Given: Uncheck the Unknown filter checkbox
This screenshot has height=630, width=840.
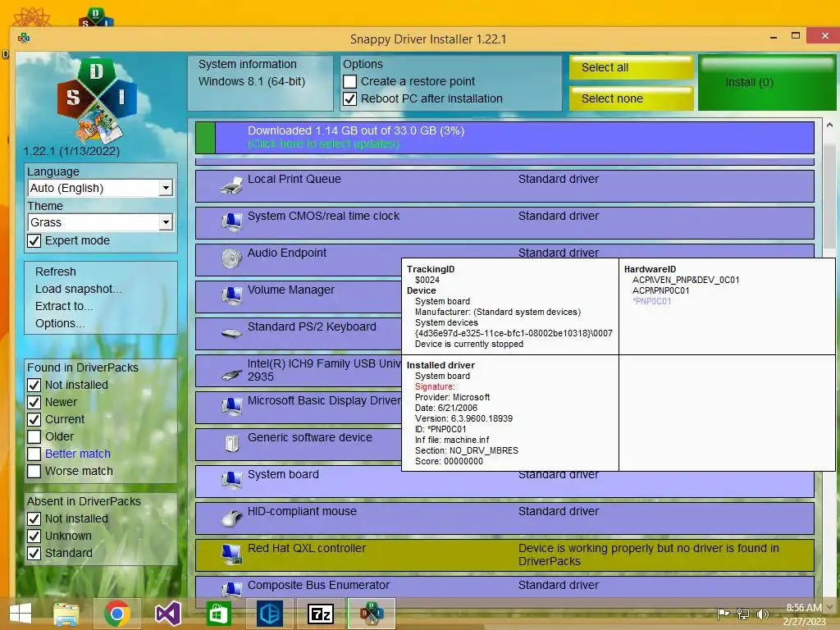Looking at the screenshot, I should click(34, 536).
